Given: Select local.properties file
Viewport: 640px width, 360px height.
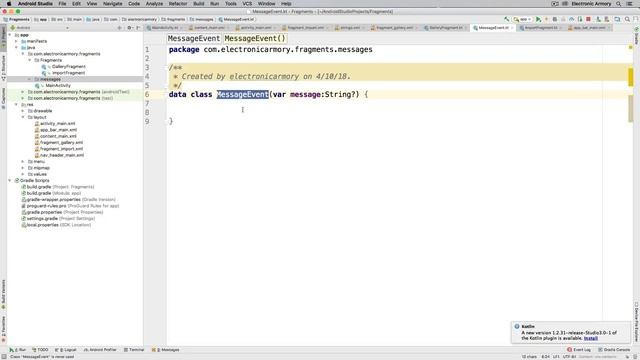Looking at the screenshot, I should (58, 225).
